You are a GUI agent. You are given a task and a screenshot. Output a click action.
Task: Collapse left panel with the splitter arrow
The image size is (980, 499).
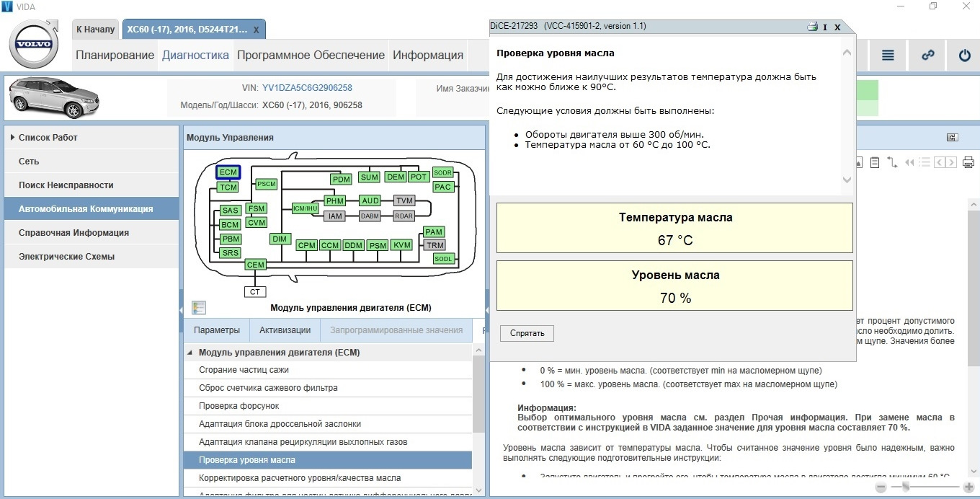(x=181, y=310)
